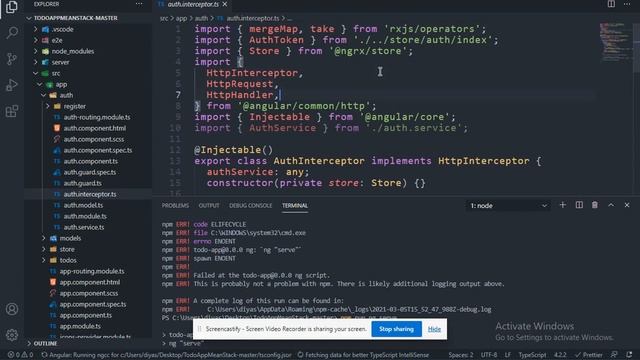Switch to the Output tab
Screen dimensions: 640x360
pyautogui.click(x=209, y=205)
